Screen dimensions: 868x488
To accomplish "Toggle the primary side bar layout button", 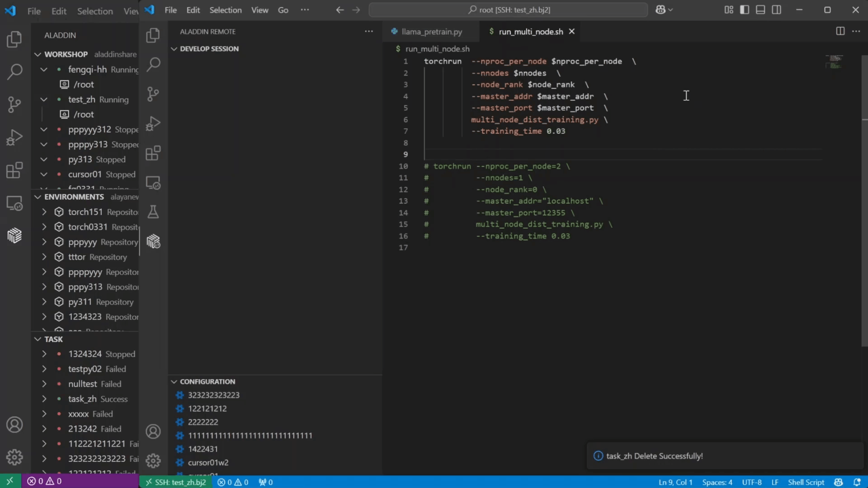I will pos(745,10).
